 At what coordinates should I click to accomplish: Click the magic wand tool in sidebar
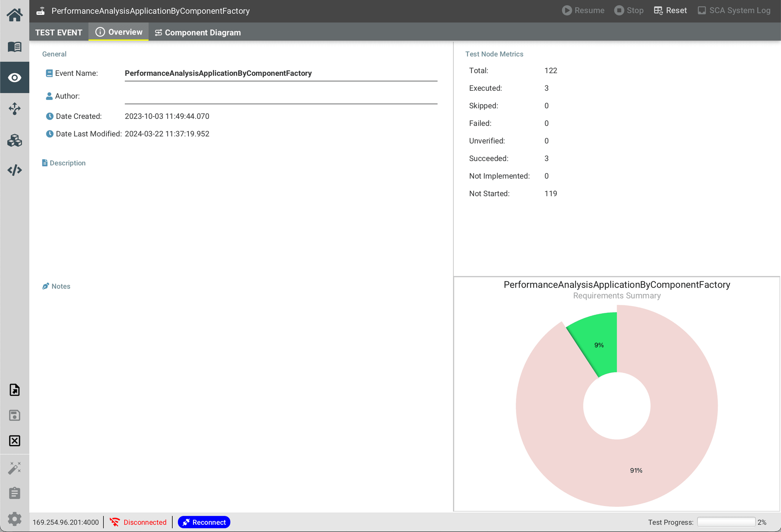14,468
